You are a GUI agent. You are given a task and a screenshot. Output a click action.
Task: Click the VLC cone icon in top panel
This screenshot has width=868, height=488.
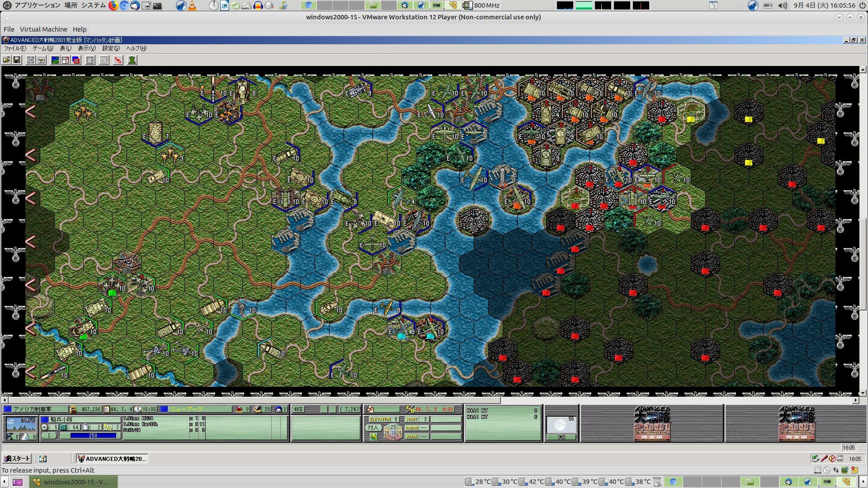(x=192, y=5)
